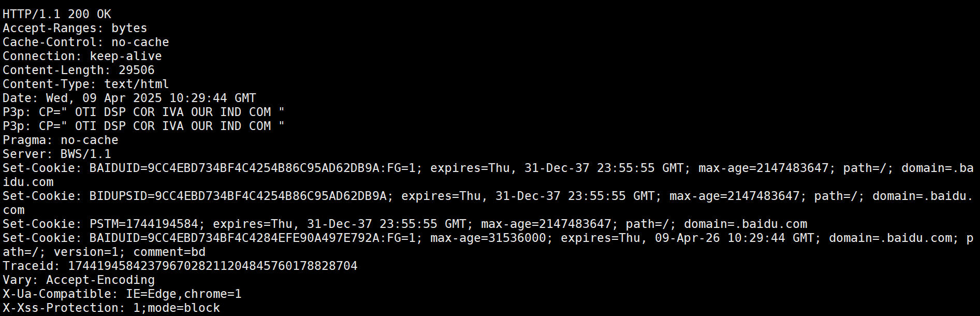Click the Accept-Ranges: bytes header line

[75, 28]
